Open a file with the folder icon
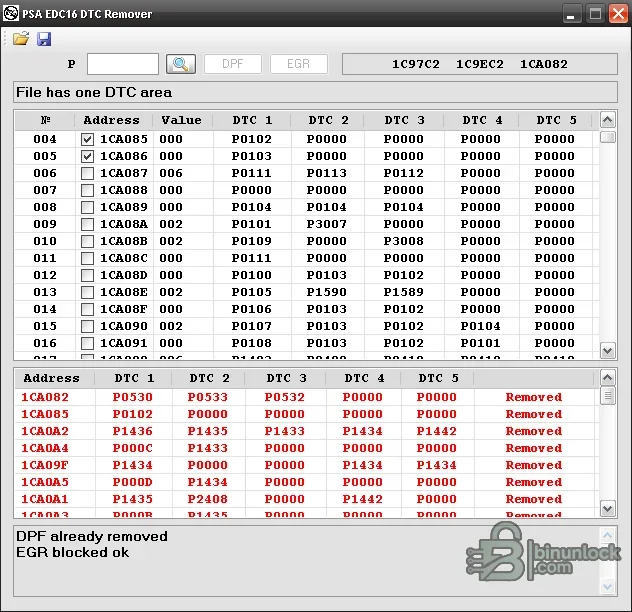This screenshot has height=612, width=632. tap(21, 39)
